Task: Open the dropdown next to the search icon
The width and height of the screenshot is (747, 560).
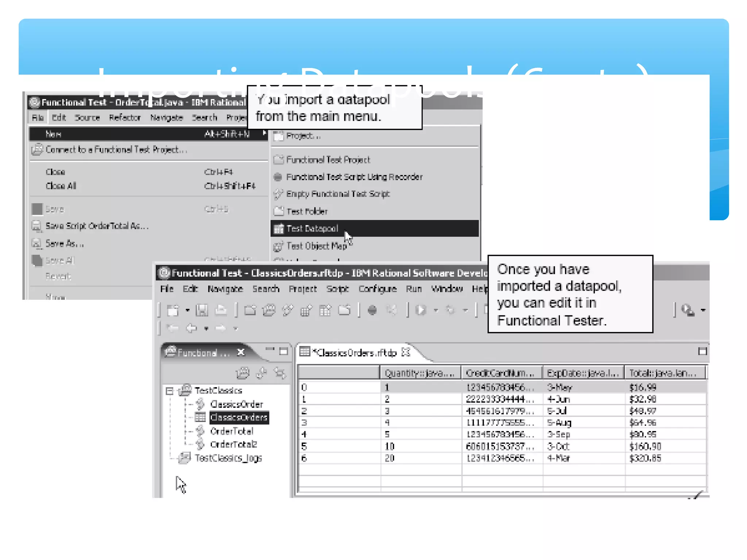Action: (703, 310)
